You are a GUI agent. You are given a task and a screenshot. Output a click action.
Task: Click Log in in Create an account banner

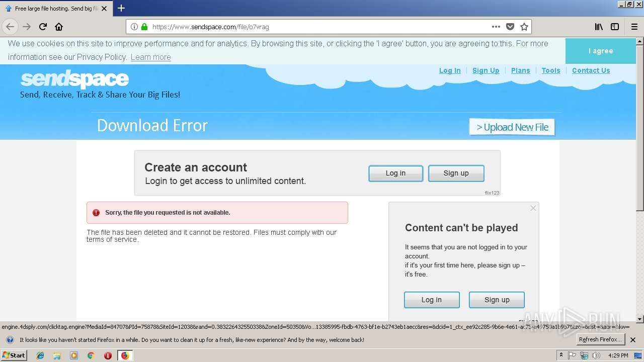(x=395, y=173)
